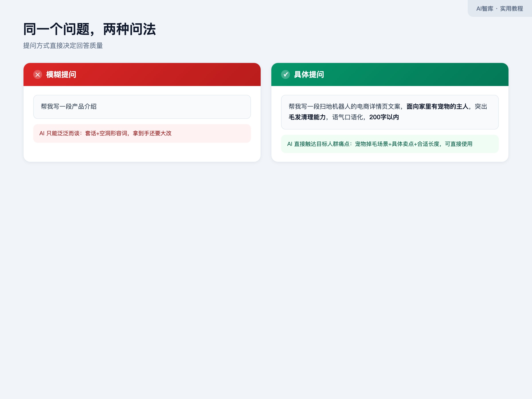The height and width of the screenshot is (399, 532).
Task: Select the heading 同一个问题，两种问法
Action: 90,29
